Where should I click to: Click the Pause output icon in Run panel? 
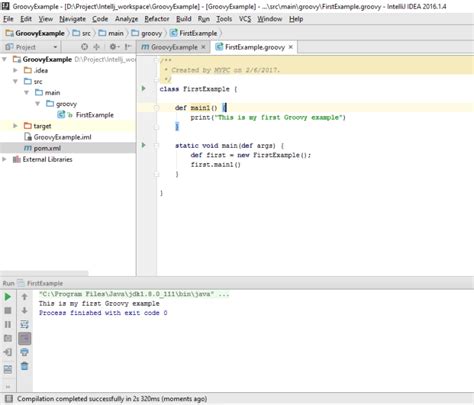[8, 324]
